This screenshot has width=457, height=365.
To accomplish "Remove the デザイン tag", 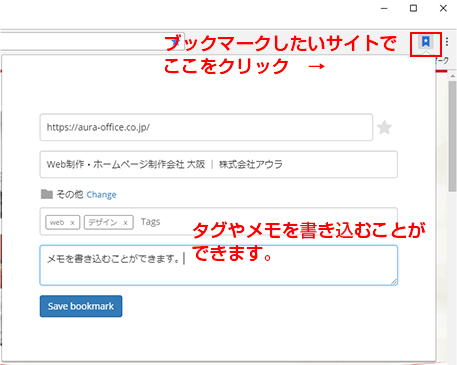I will coord(125,223).
